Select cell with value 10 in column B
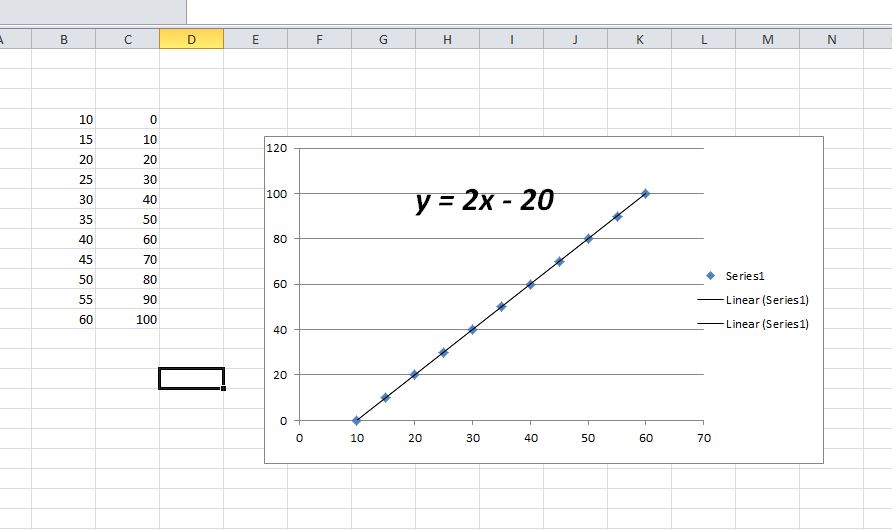The image size is (892, 530). click(x=64, y=119)
